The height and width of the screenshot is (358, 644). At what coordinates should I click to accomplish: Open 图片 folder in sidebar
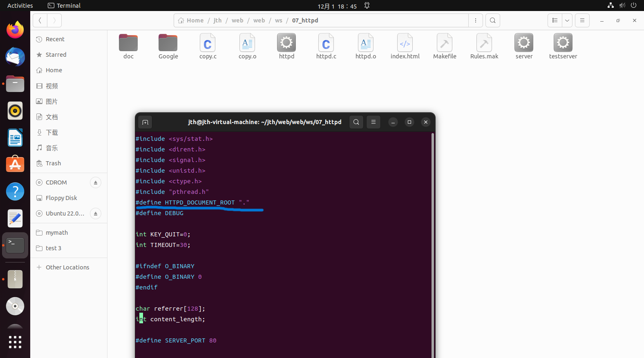tap(69, 101)
